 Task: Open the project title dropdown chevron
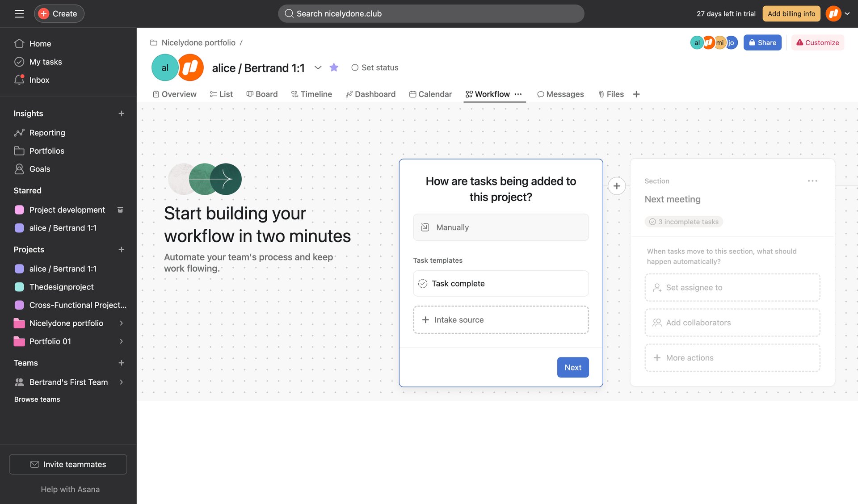point(318,68)
